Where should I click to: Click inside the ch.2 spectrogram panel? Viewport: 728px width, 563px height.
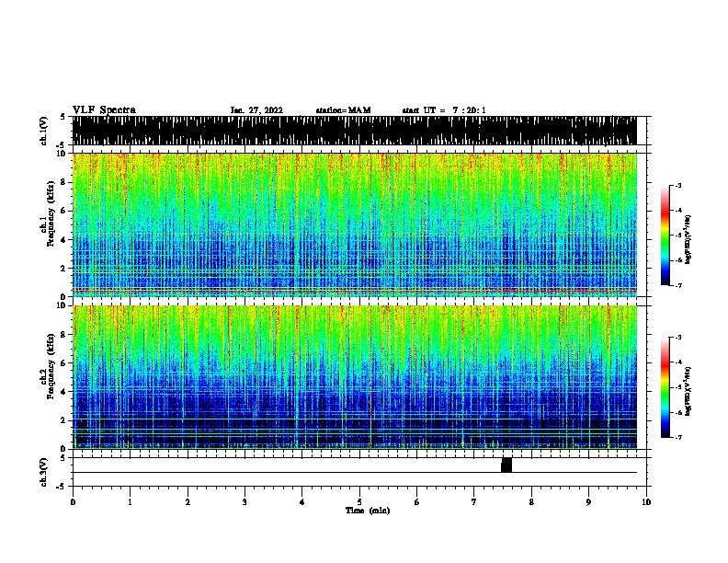354,377
